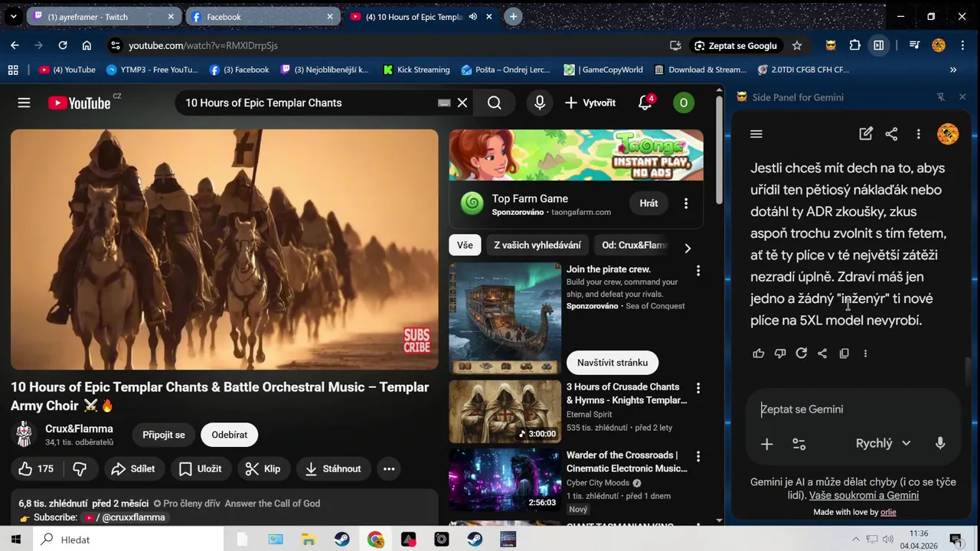Open options for Join the pirate crew ad
This screenshot has height=551, width=980.
tap(697, 271)
